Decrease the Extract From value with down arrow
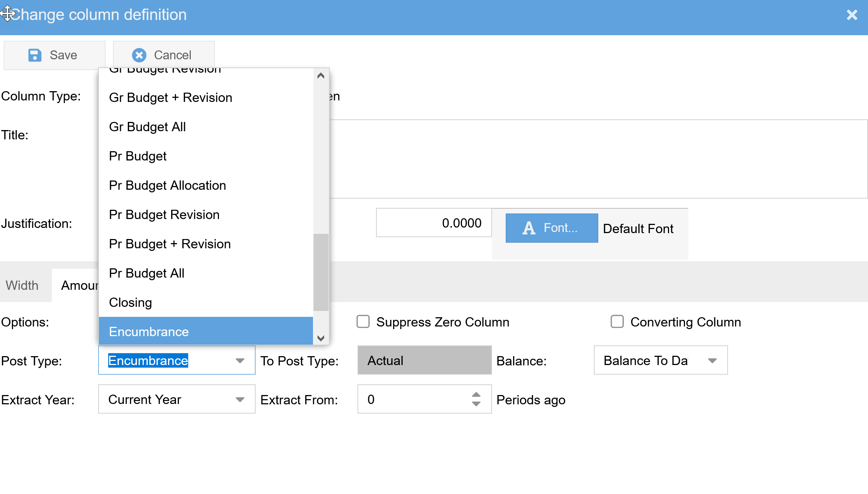Image resolution: width=868 pixels, height=494 pixels. 476,404
